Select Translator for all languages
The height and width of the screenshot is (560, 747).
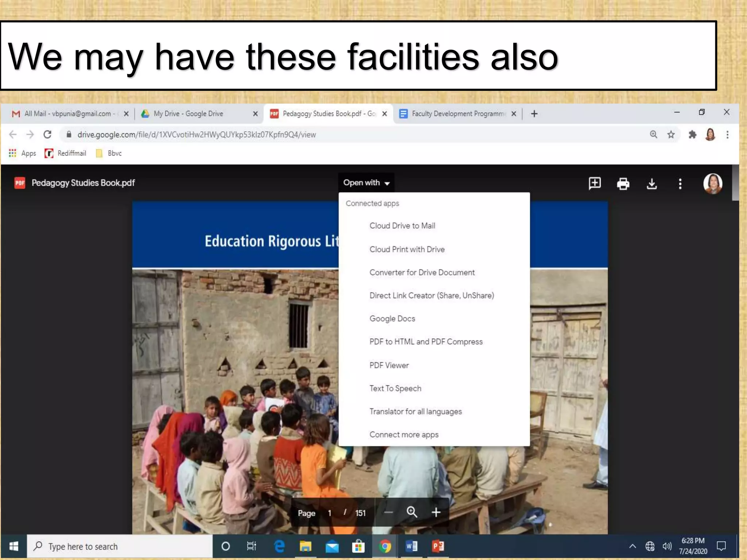click(415, 412)
